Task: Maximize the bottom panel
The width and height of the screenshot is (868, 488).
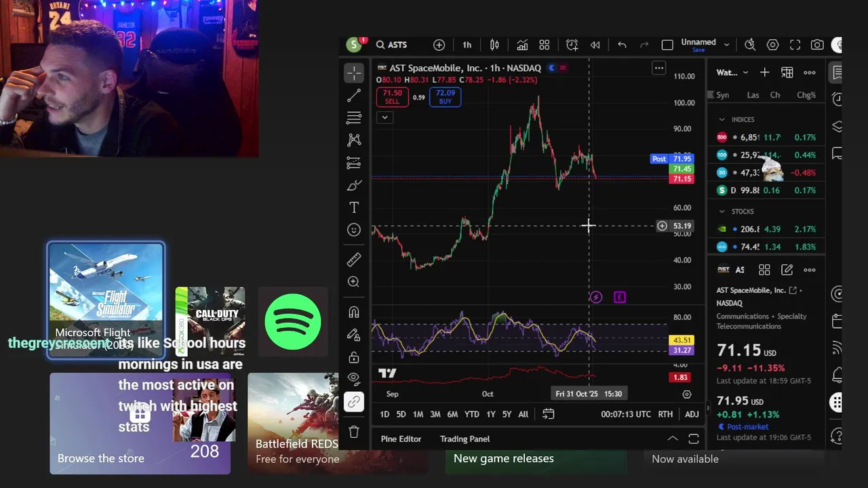Action: point(694,439)
